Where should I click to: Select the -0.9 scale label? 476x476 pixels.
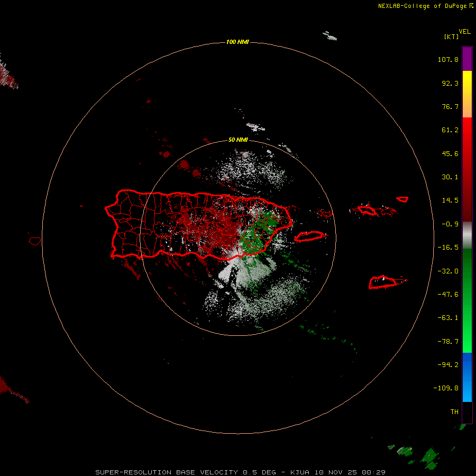(x=450, y=224)
